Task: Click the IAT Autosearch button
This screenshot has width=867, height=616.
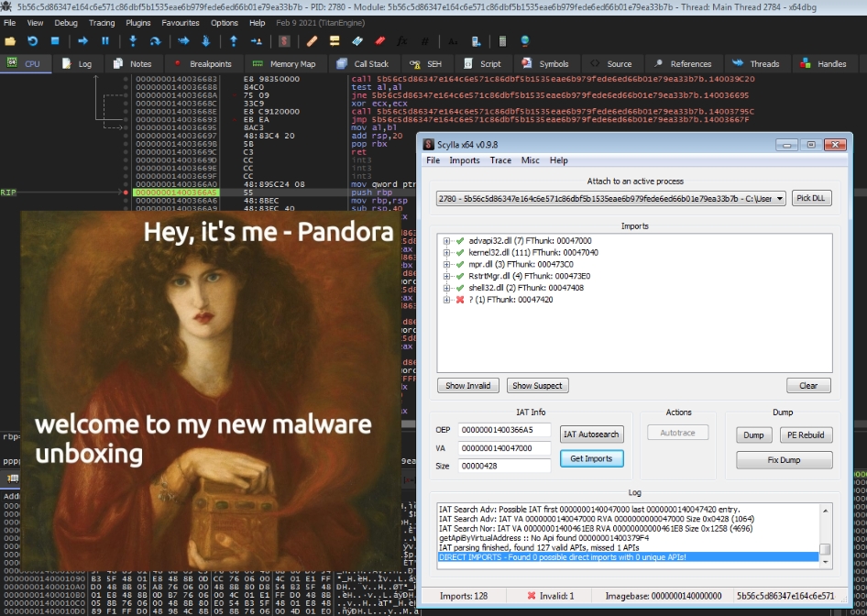Action: click(x=592, y=434)
